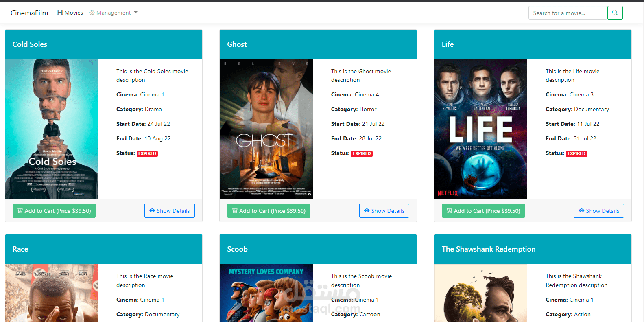Click 'Start Date: 21 Jul 22'
The image size is (644, 322).
click(358, 124)
